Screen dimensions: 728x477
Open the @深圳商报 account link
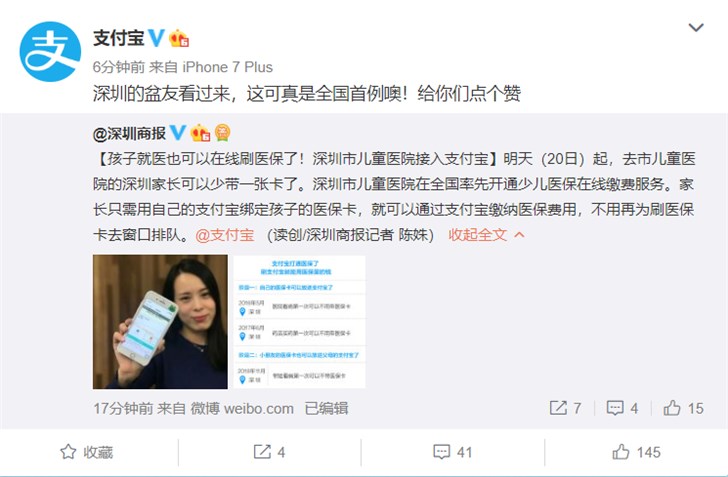point(130,134)
